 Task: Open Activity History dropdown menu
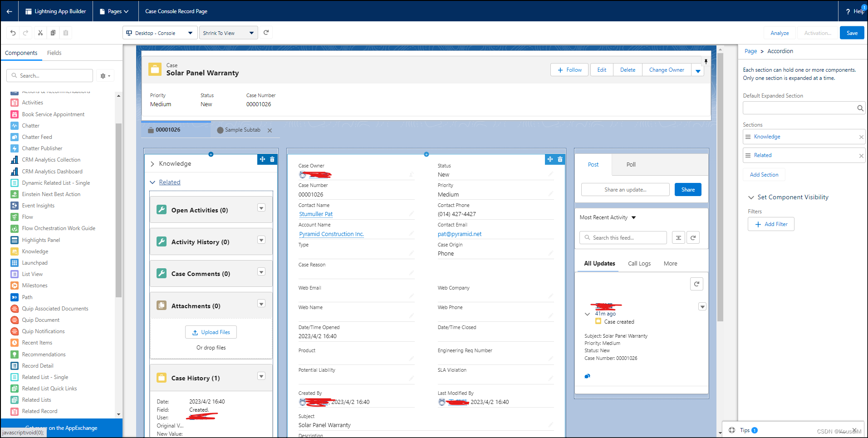[x=261, y=240]
